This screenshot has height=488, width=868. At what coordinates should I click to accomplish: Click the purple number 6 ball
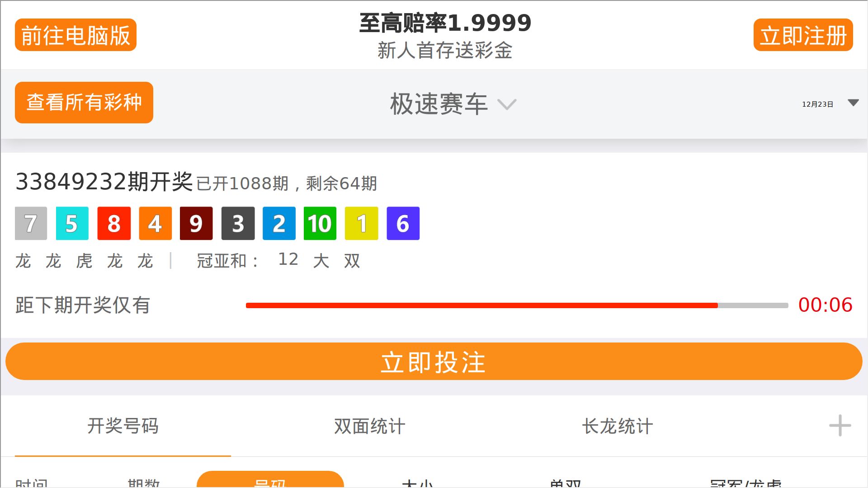point(403,223)
